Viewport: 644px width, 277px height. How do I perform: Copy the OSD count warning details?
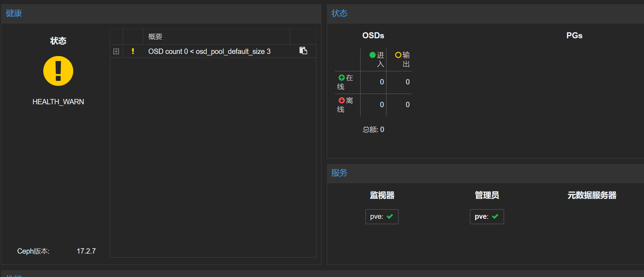tap(303, 51)
